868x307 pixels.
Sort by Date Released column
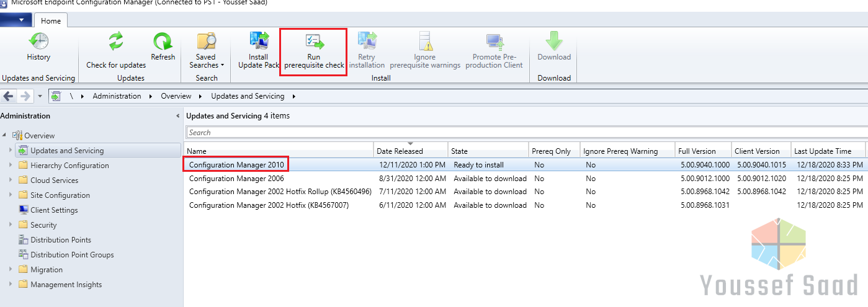(x=411, y=151)
